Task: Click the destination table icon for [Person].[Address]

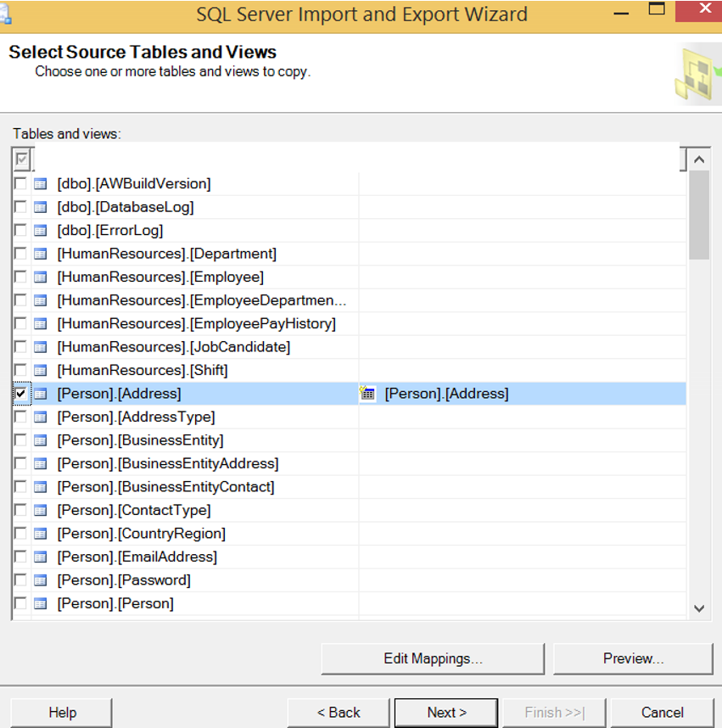Action: tap(367, 393)
